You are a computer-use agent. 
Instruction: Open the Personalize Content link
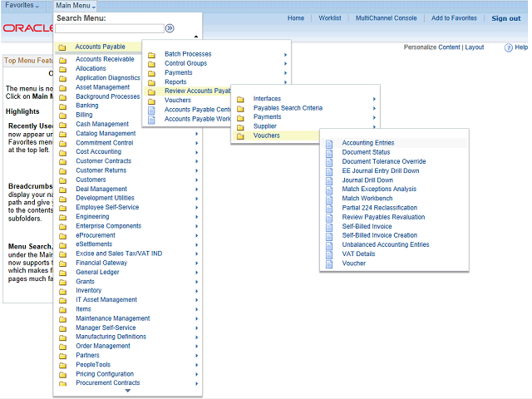point(431,47)
